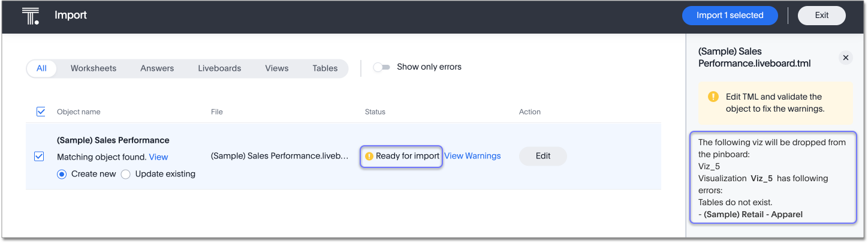868x243 pixels.
Task: Switch to the Views tab
Action: [x=276, y=68]
